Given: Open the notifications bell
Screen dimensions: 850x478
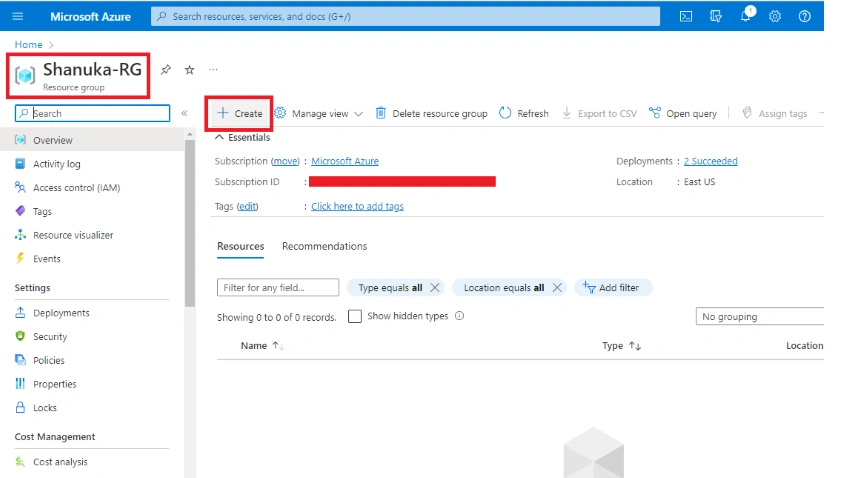Looking at the screenshot, I should point(746,15).
